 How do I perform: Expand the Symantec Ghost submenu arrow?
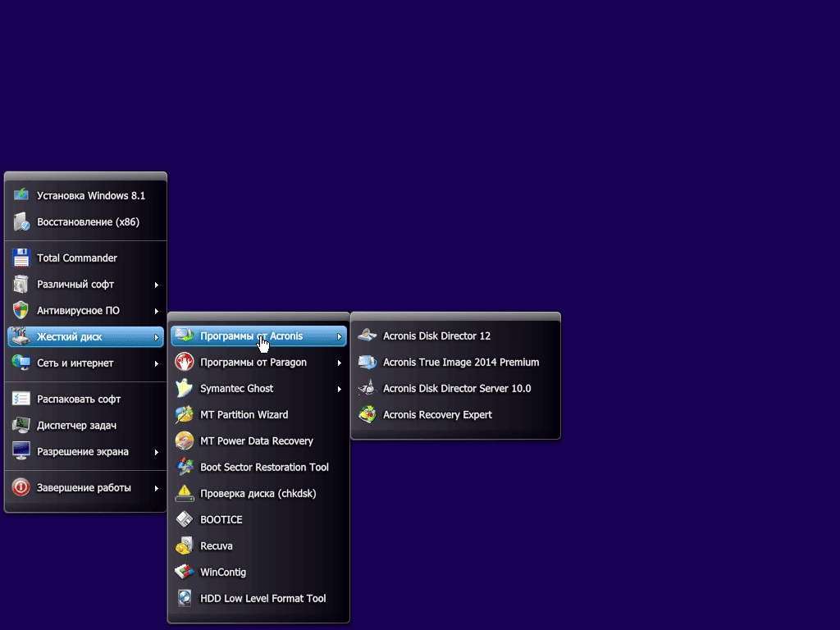coord(339,389)
